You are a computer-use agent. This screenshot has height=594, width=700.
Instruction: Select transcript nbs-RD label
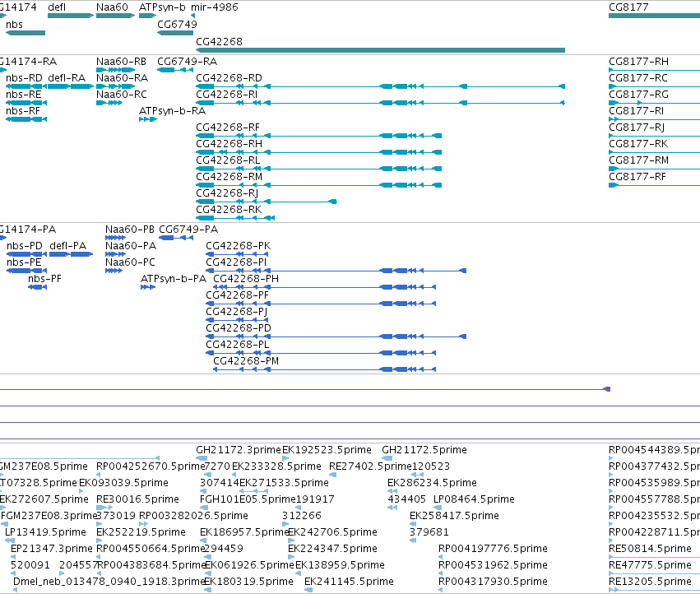pyautogui.click(x=24, y=77)
